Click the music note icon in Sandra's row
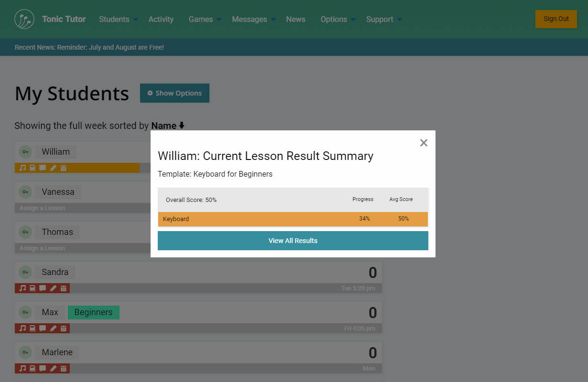Image resolution: width=588 pixels, height=382 pixels. [22, 288]
